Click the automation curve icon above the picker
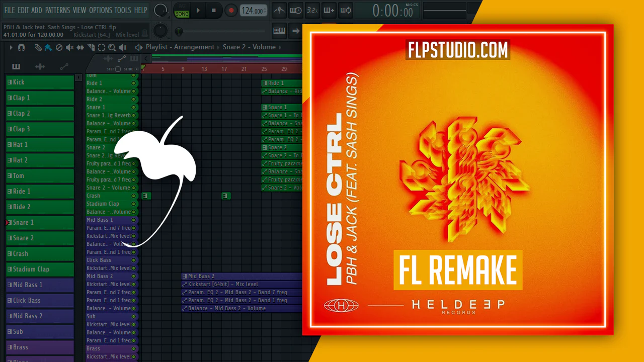 64,66
